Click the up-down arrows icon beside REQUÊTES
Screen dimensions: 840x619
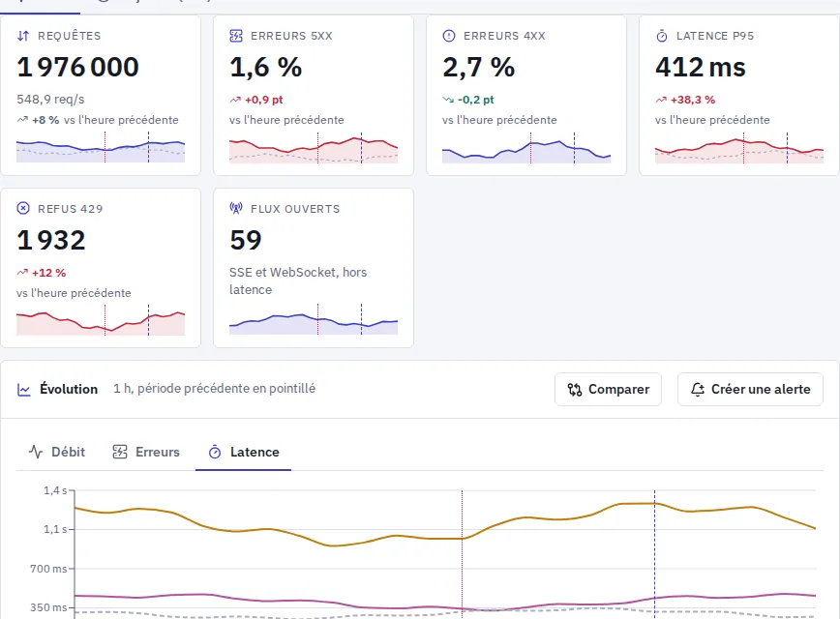pos(23,36)
